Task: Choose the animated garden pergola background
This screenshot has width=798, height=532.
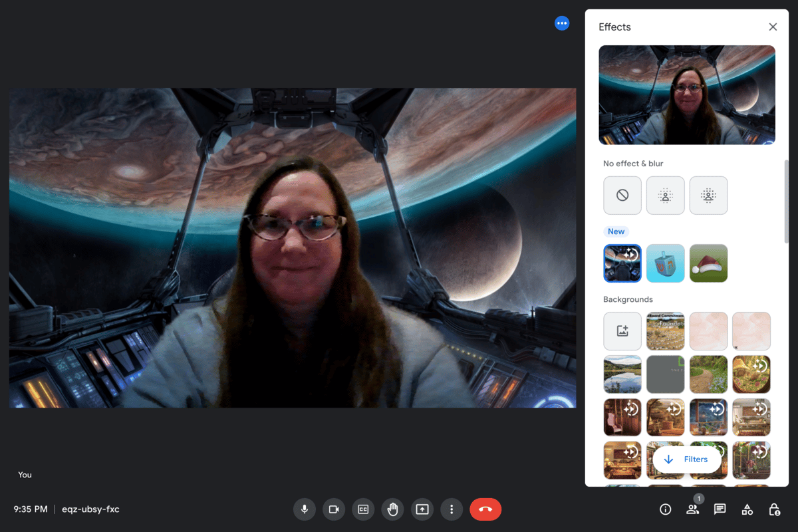Action: [751, 460]
